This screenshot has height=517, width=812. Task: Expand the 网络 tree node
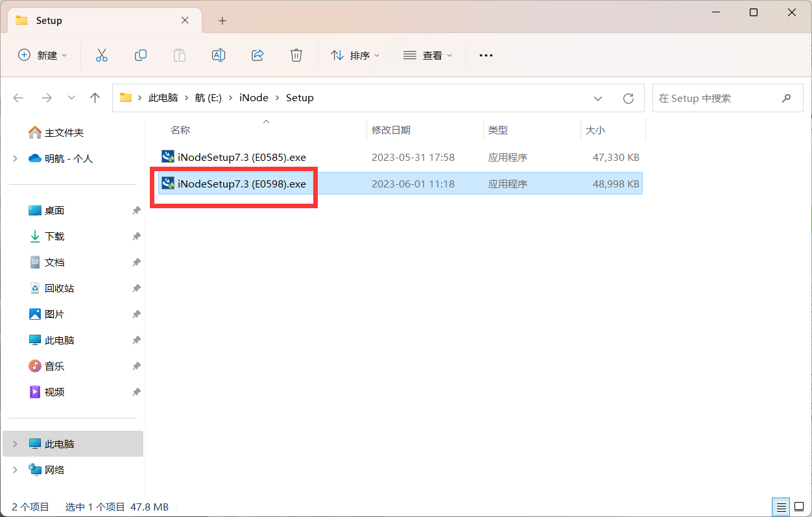click(15, 470)
